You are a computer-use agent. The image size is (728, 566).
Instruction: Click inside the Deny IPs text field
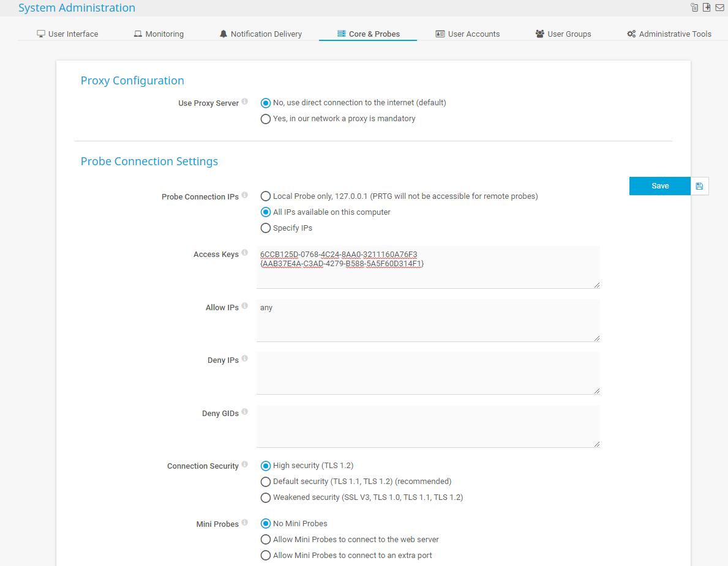(x=427, y=373)
